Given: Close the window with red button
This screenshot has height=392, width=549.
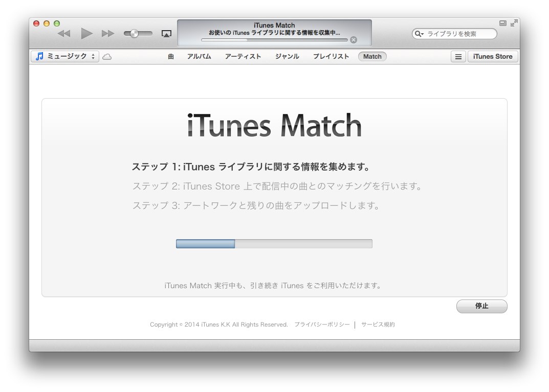Looking at the screenshot, I should (36, 24).
